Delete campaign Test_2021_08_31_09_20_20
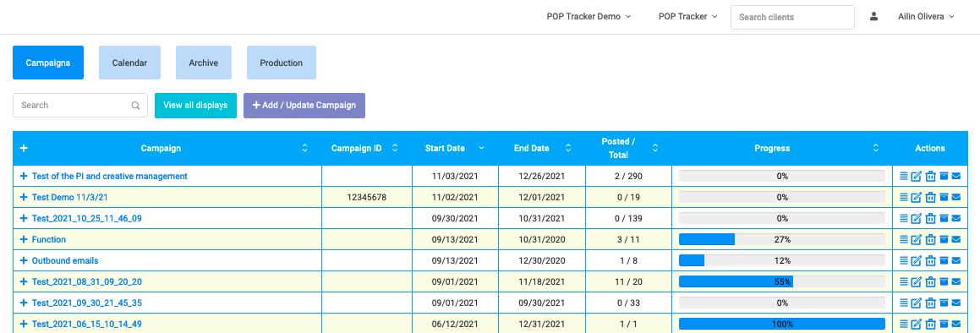 click(x=931, y=282)
